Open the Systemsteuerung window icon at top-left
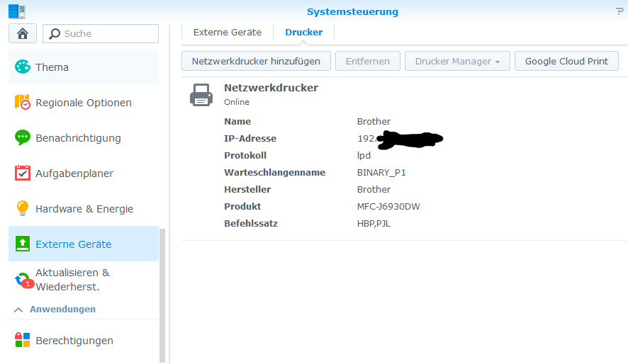Screen dimensions: 628x364 [16, 11]
